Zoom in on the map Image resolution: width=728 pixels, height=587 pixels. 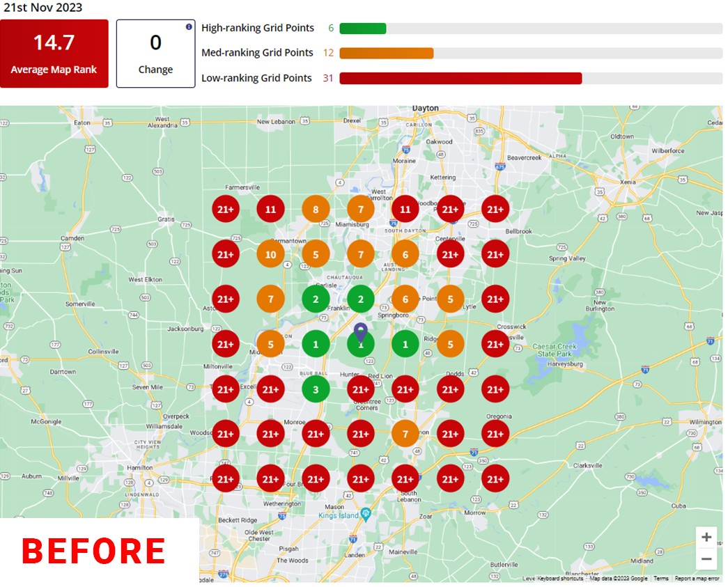click(706, 537)
